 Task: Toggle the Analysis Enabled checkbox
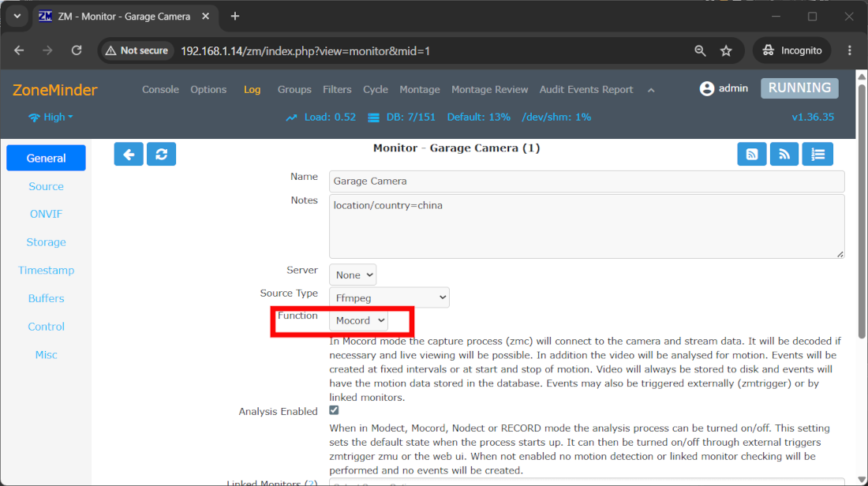coord(334,410)
